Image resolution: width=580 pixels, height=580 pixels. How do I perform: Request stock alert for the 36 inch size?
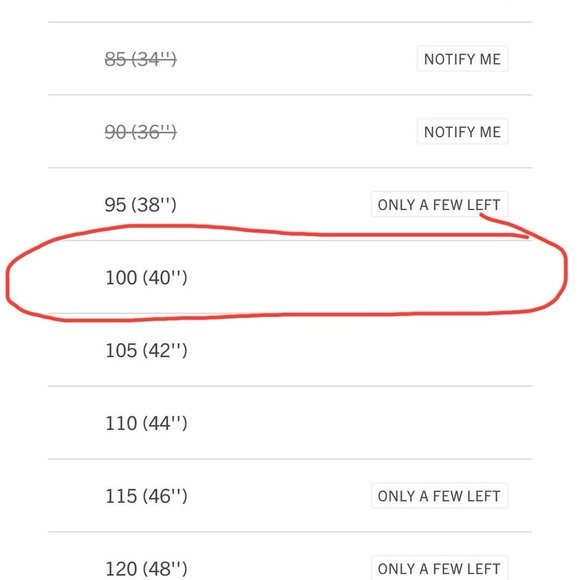click(x=462, y=132)
